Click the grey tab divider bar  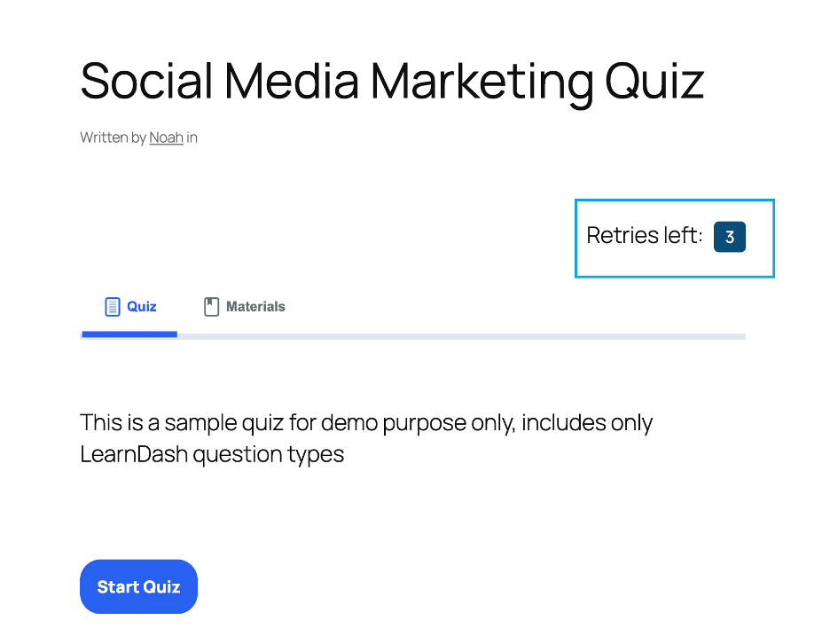[461, 336]
